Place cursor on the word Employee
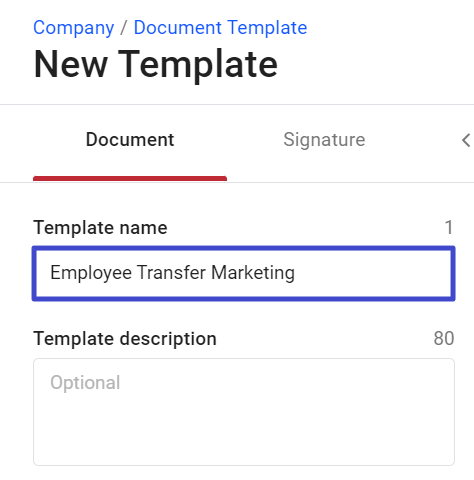This screenshot has height=480, width=474. 91,273
